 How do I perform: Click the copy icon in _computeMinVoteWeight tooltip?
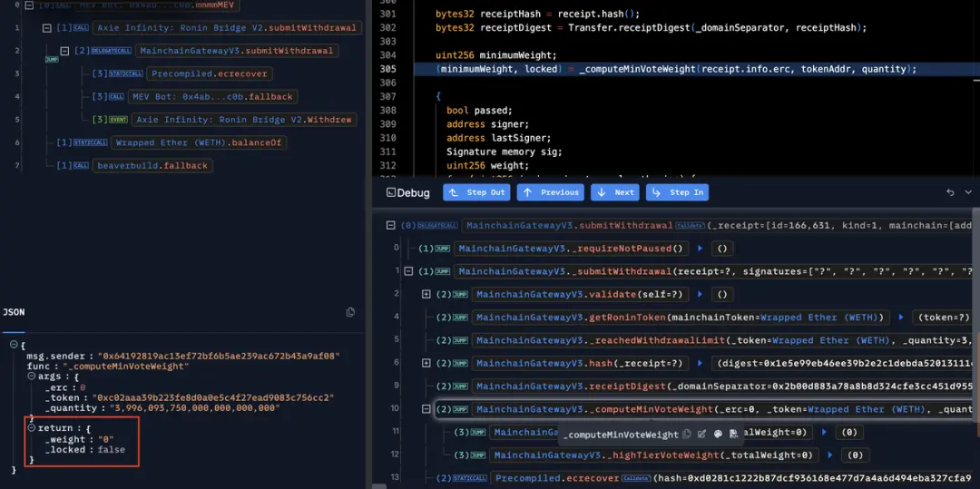click(x=687, y=435)
